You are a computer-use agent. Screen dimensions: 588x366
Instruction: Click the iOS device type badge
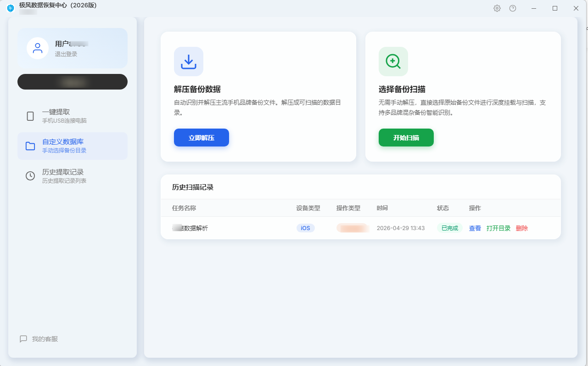306,228
